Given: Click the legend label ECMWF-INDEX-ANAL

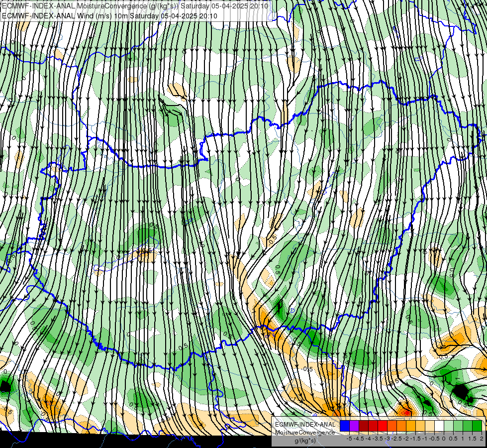Looking at the screenshot, I should point(305,425).
